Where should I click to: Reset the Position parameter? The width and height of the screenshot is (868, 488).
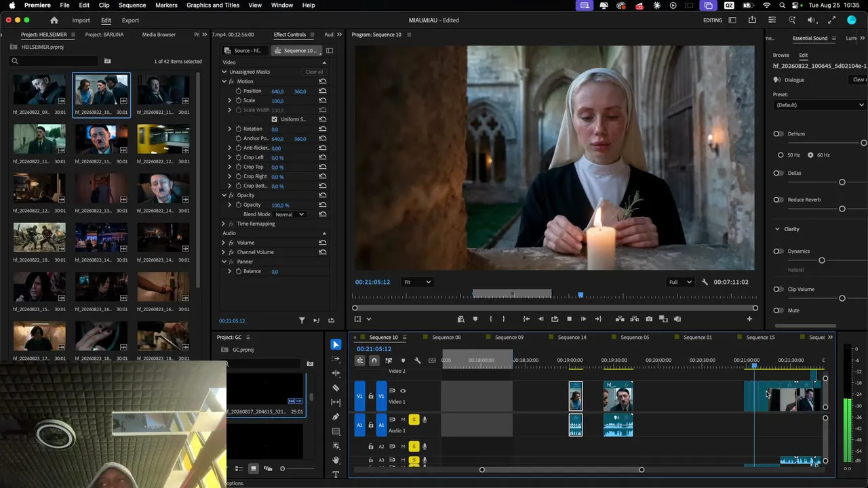(x=323, y=91)
